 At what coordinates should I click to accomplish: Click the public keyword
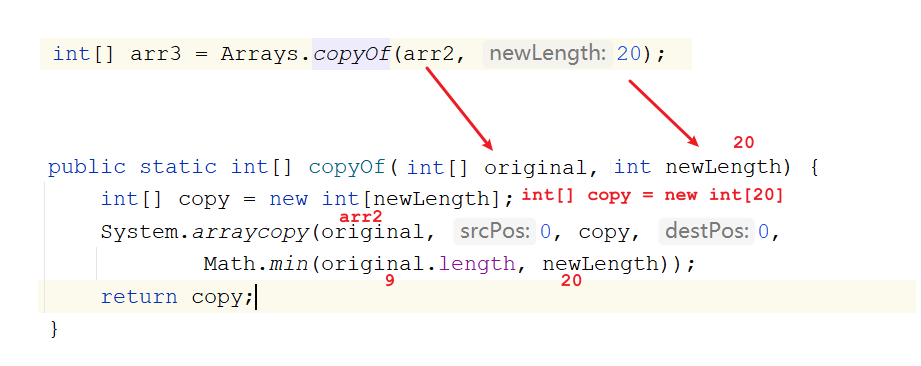[x=86, y=167]
